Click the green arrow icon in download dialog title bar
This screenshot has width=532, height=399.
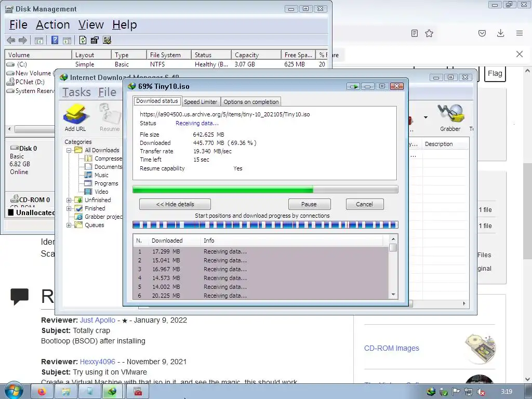[x=353, y=86]
